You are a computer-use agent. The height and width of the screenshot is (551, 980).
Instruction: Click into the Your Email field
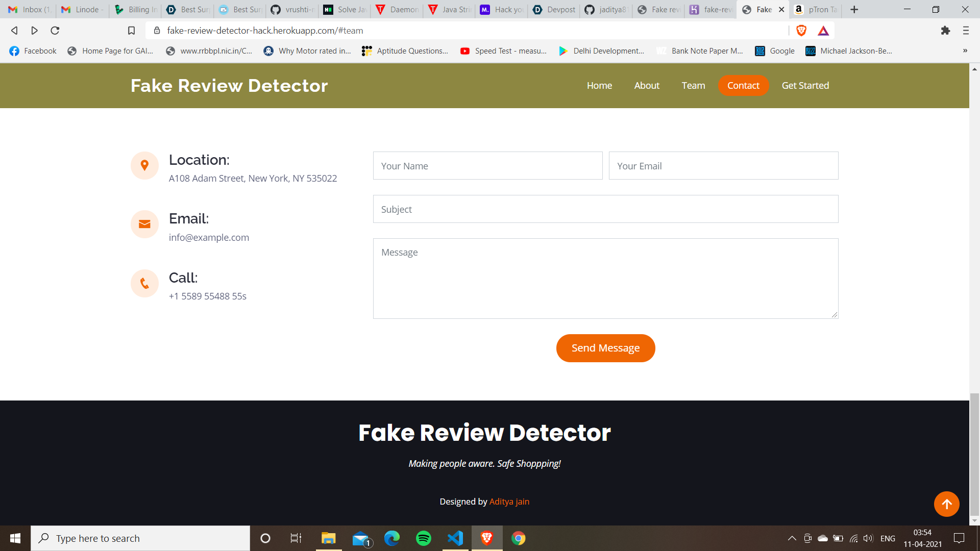[x=723, y=166]
